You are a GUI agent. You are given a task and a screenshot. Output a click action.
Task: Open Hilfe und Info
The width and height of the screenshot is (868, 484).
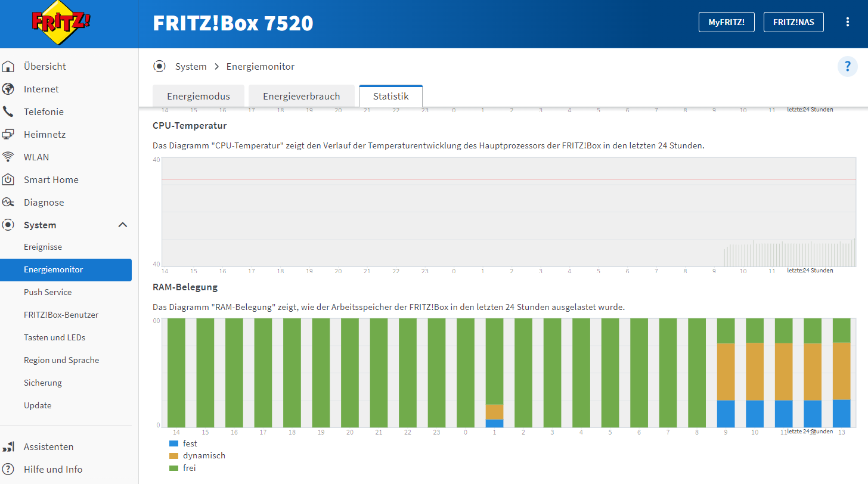pos(53,469)
